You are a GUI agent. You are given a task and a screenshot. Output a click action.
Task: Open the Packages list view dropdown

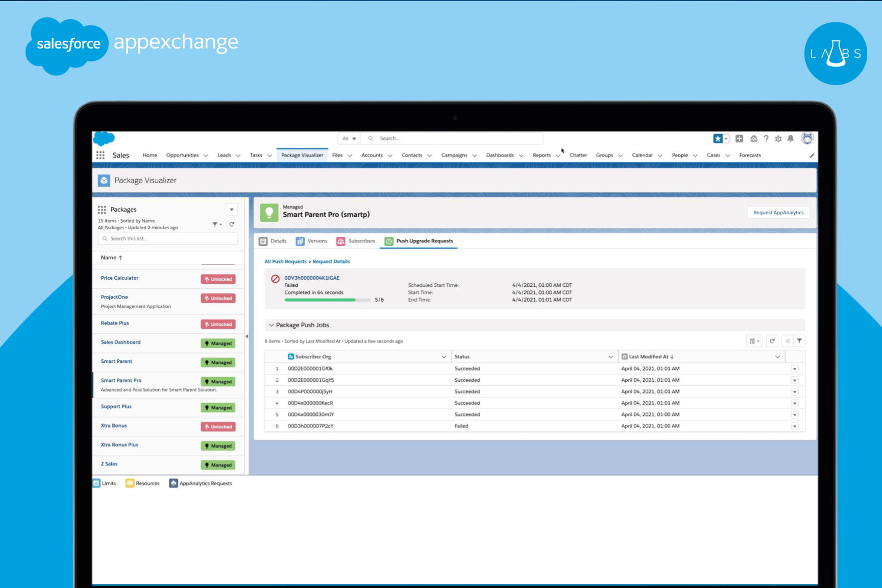pos(232,210)
